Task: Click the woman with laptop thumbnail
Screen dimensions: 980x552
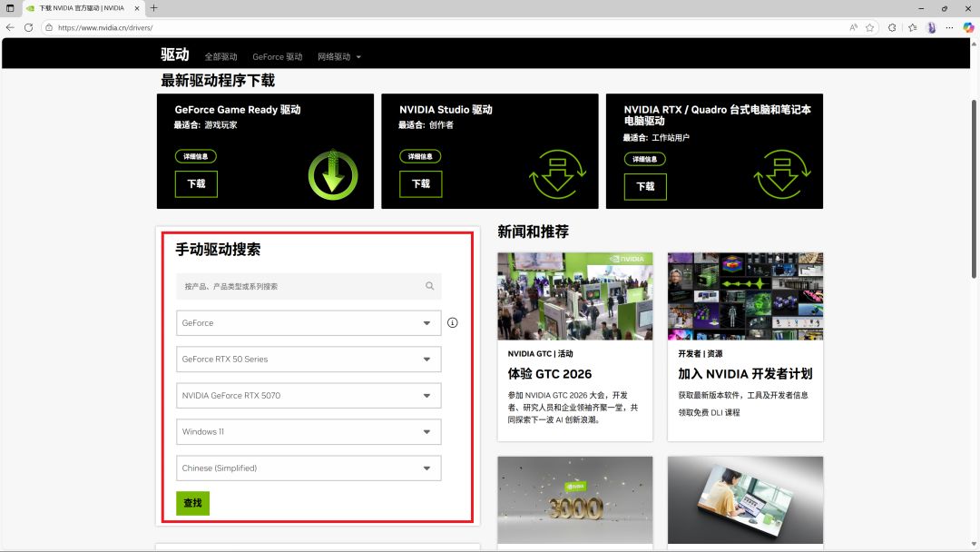Action: pos(745,500)
